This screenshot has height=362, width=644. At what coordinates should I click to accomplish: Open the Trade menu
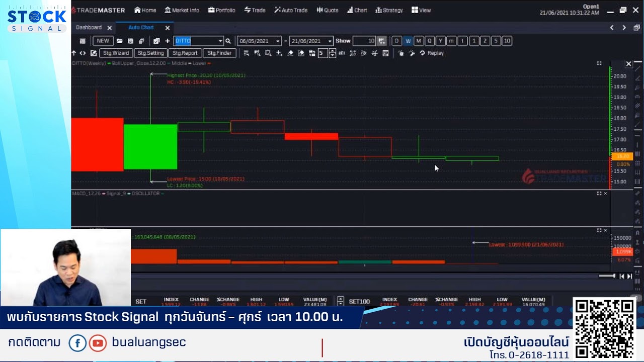[255, 10]
